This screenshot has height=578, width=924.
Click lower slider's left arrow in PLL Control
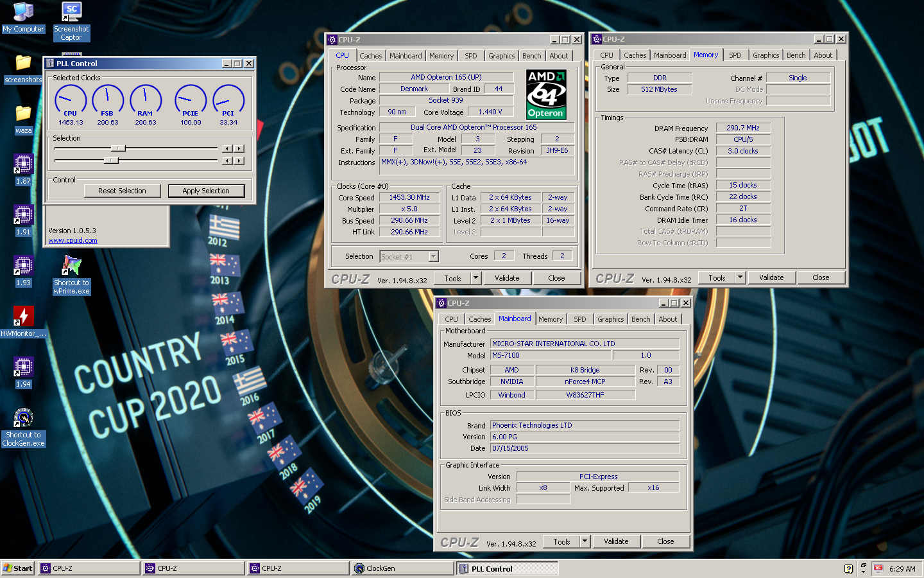coord(227,161)
